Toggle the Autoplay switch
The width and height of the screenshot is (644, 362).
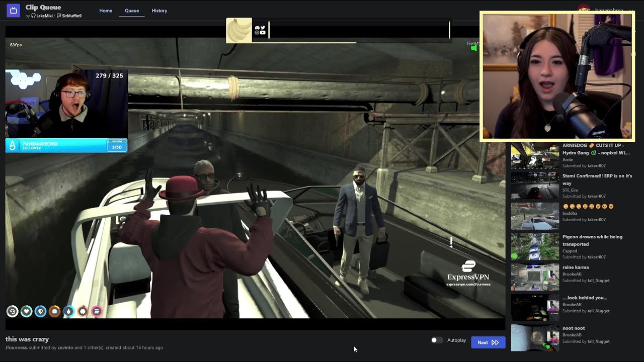pyautogui.click(x=437, y=340)
